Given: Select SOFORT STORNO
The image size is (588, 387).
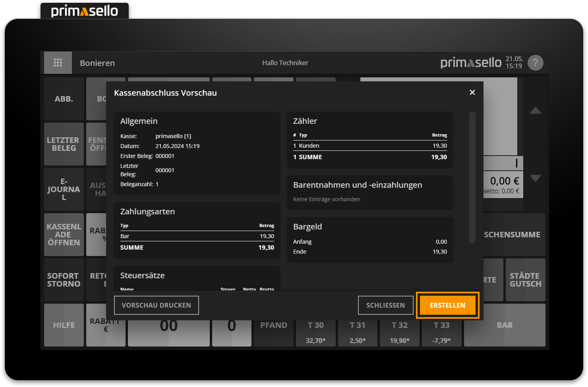Looking at the screenshot, I should click(x=64, y=280).
